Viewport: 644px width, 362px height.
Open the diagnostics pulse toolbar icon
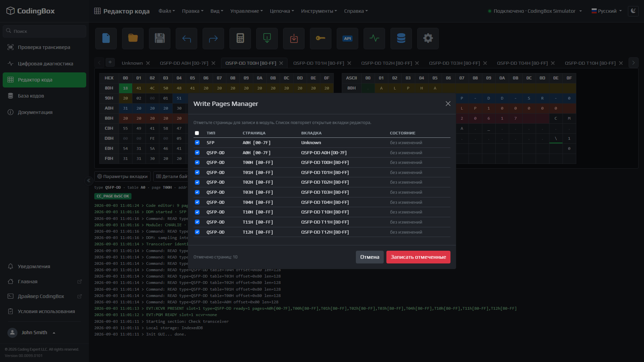coord(374,38)
